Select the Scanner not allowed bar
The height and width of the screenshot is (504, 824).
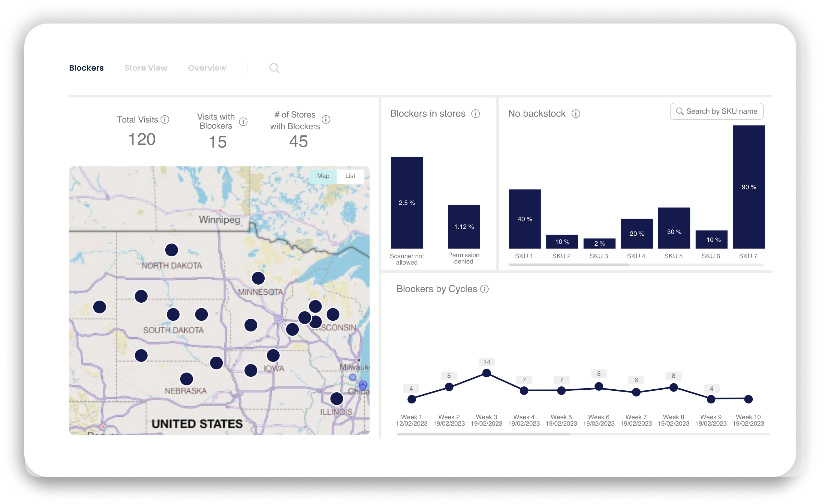407,203
